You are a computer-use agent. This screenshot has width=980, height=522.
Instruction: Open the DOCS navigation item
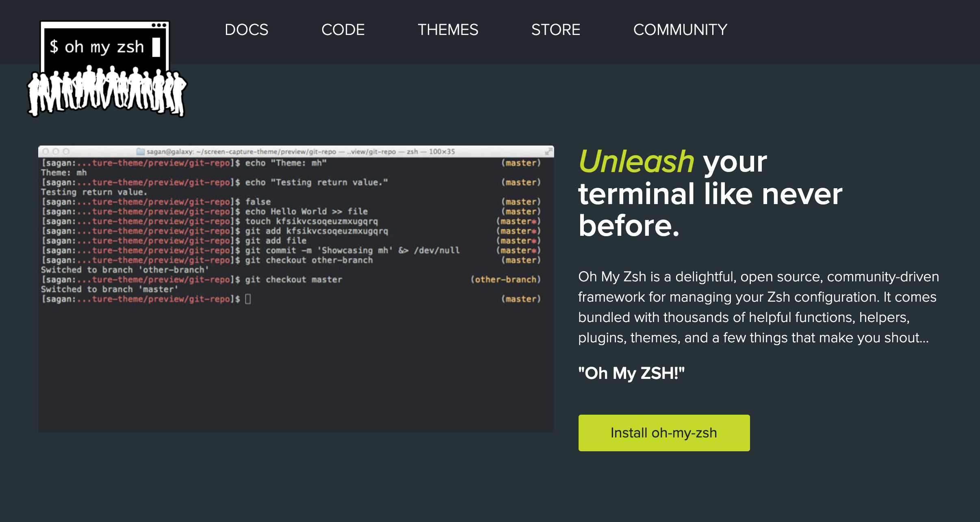point(246,30)
